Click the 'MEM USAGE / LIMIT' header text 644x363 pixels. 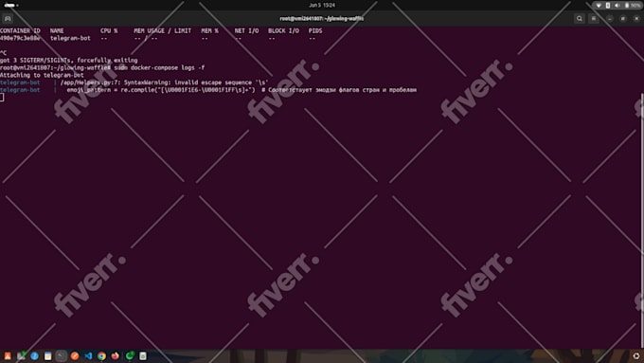pyautogui.click(x=162, y=31)
